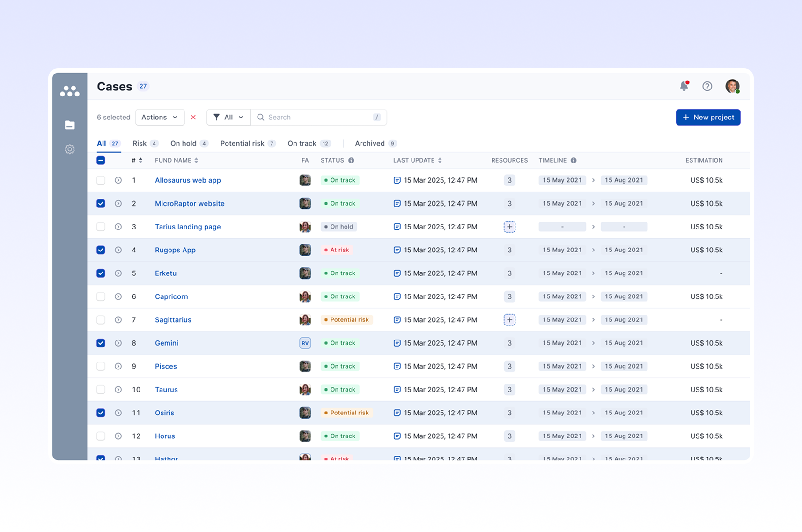Open the Archived tab
This screenshot has height=532, width=802.
(369, 144)
